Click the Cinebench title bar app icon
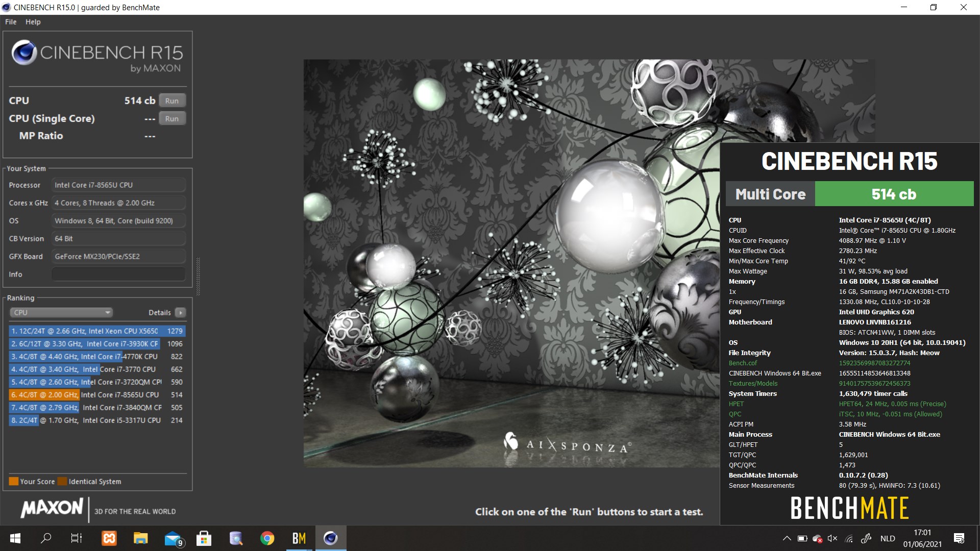Image resolution: width=980 pixels, height=551 pixels. click(x=7, y=7)
